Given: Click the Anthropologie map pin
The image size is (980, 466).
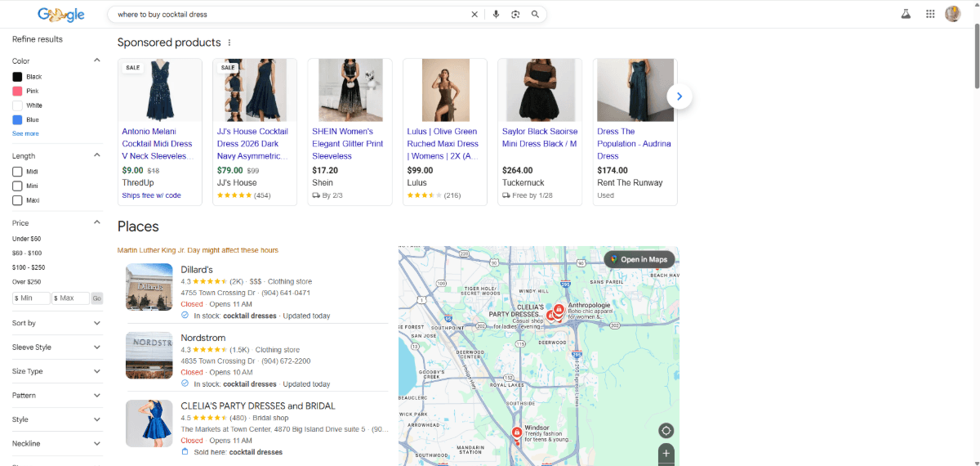Looking at the screenshot, I should 559,311.
